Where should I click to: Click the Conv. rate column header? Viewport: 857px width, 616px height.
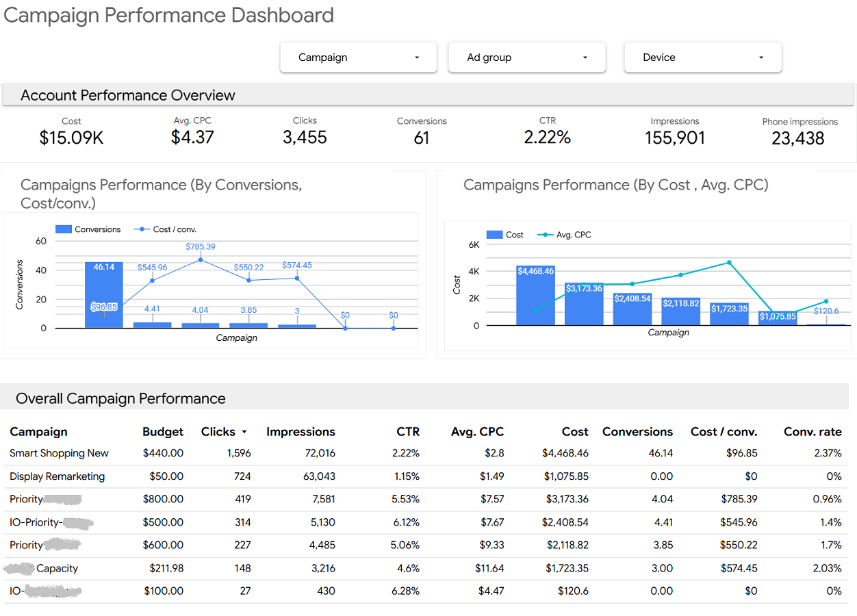pyautogui.click(x=813, y=432)
